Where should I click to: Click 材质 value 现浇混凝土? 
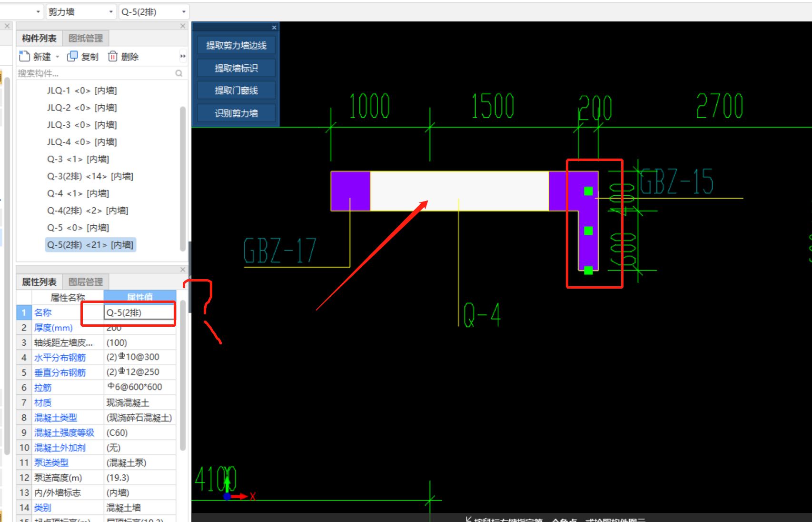140,402
